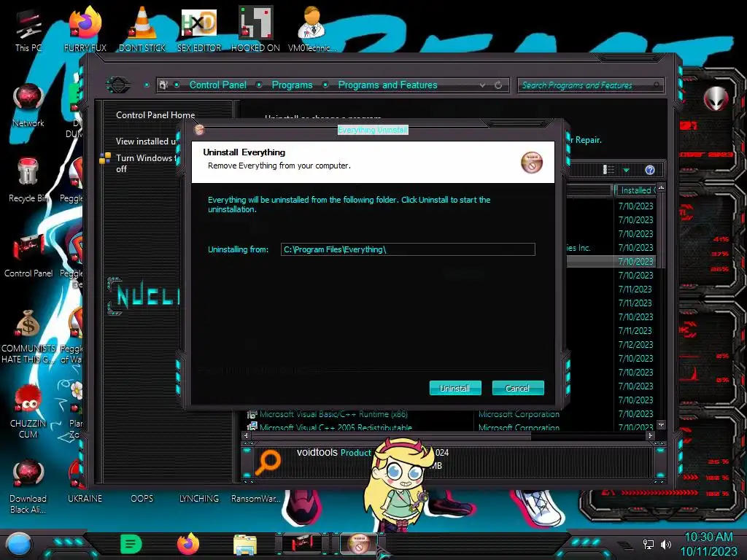Viewport: 747px width, 560px height.
Task: Click the Alienware head gadget icon
Action: click(x=716, y=99)
